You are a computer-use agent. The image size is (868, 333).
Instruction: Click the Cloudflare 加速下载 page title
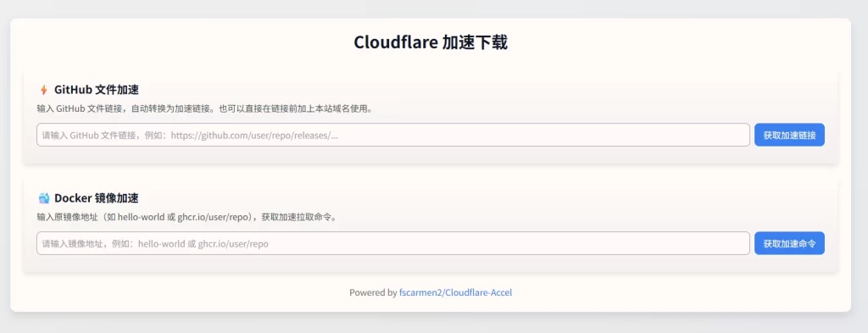(431, 42)
